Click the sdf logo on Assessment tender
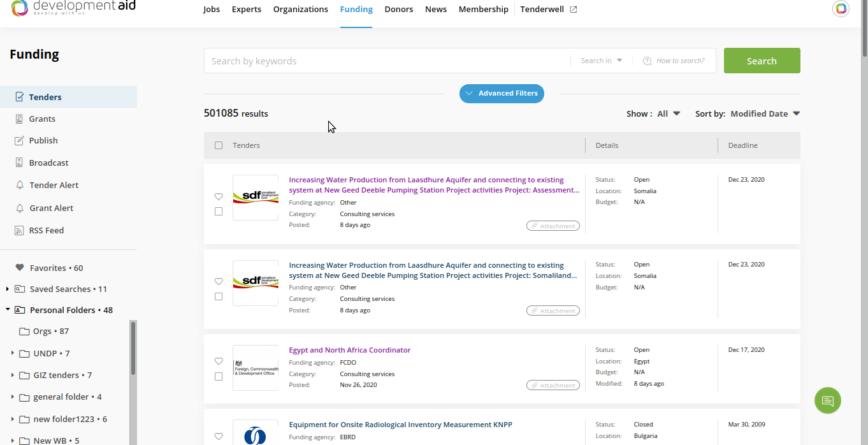The height and width of the screenshot is (445, 868). click(256, 198)
